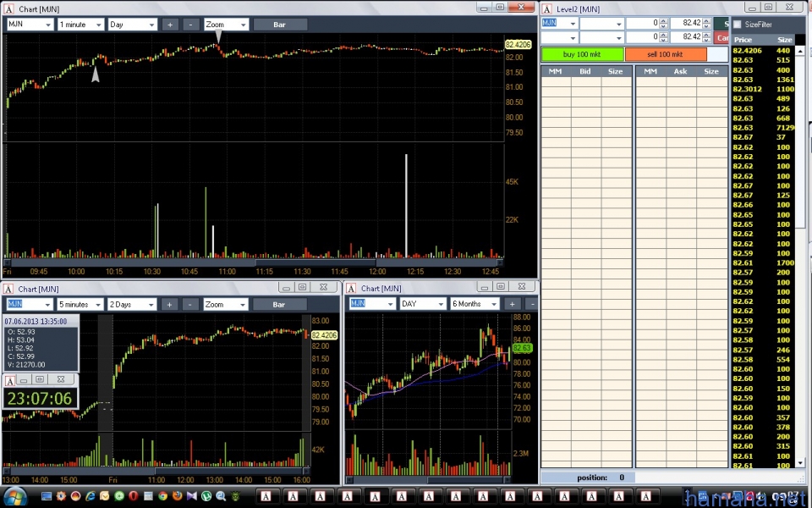Click the minus button in the 1 minute chart
Image resolution: width=812 pixels, height=508 pixels.
(x=191, y=25)
